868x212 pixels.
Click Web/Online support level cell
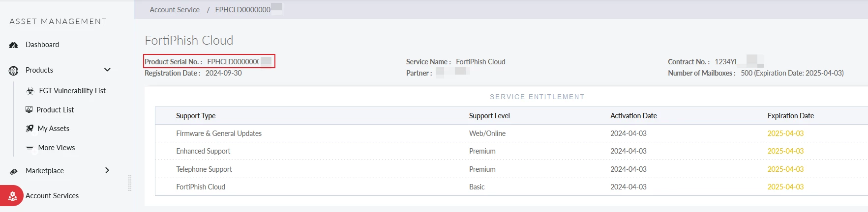pos(487,133)
